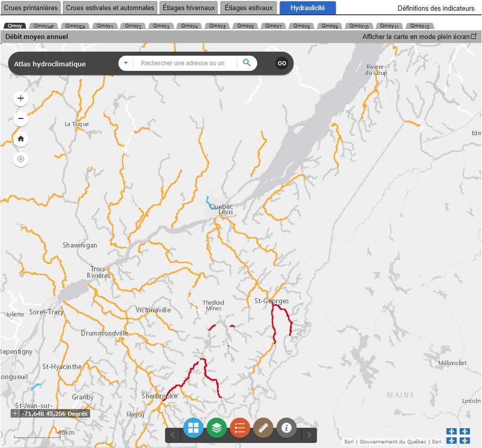
Task: Open the brown measurement ruler tool
Action: pyautogui.click(x=263, y=428)
